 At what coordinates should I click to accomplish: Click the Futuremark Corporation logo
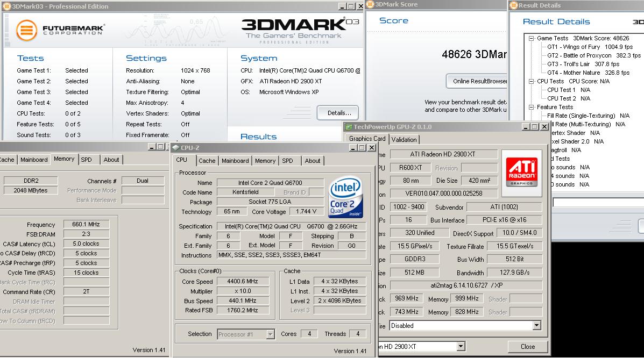coord(60,31)
